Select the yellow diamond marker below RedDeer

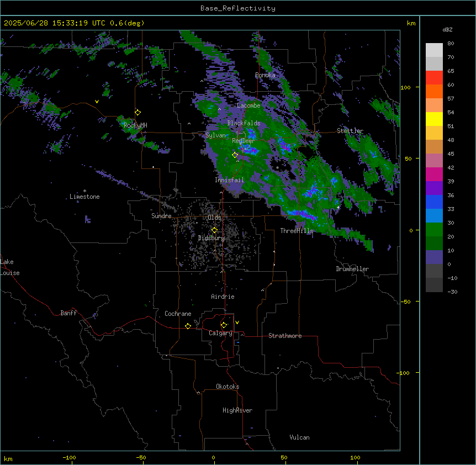235,155
